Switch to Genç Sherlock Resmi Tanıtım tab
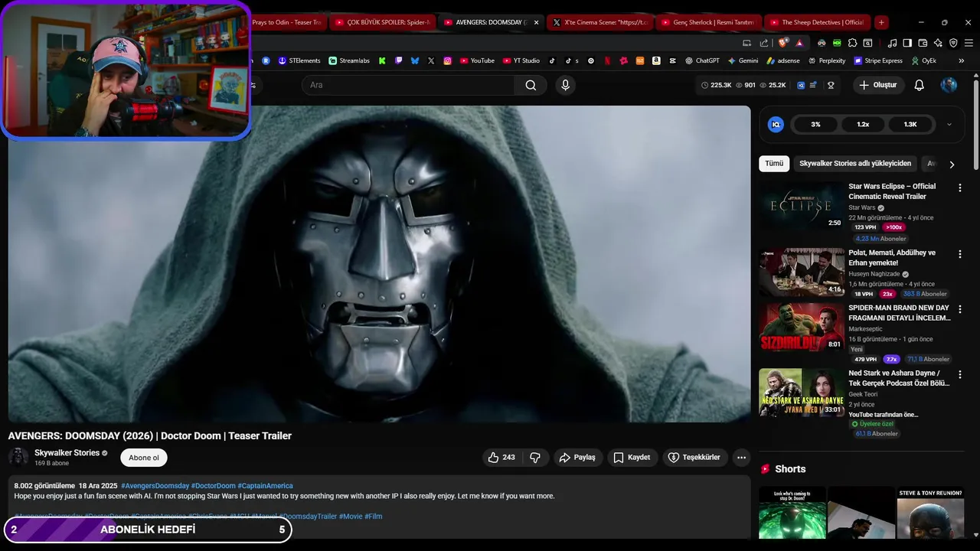The height and width of the screenshot is (551, 980). (709, 22)
